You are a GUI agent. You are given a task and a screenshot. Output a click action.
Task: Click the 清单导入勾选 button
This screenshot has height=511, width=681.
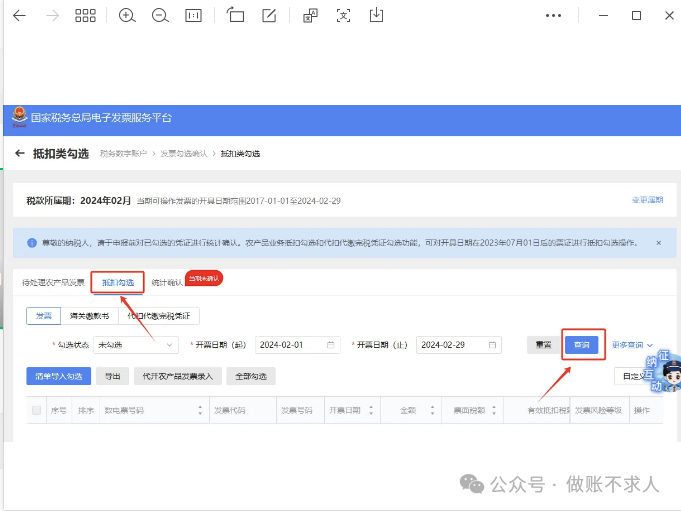(59, 376)
